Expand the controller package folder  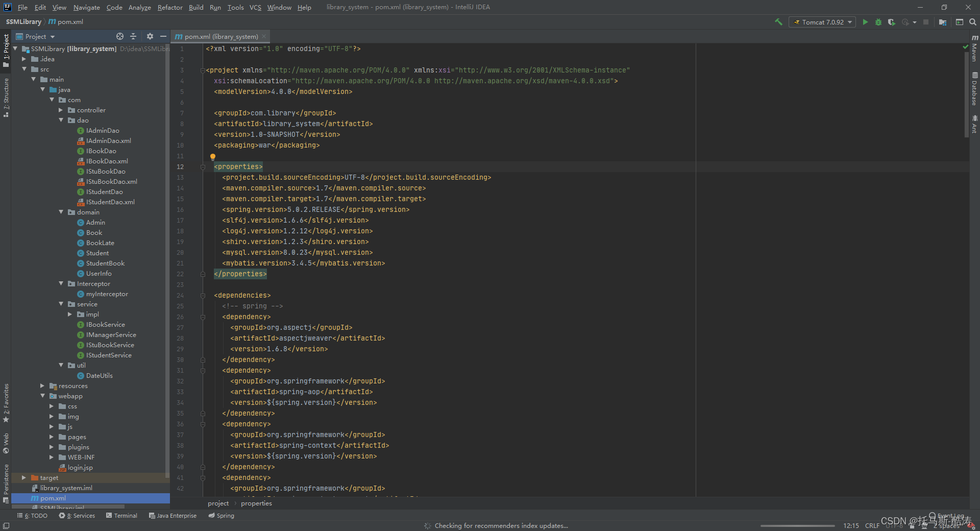click(61, 110)
